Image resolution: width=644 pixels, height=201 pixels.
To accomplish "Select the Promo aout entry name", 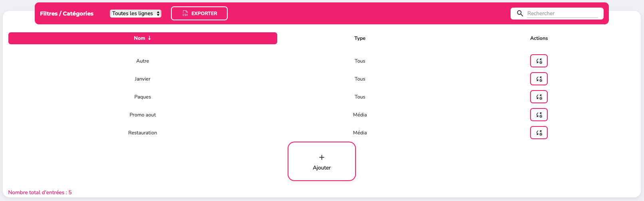I will [143, 115].
